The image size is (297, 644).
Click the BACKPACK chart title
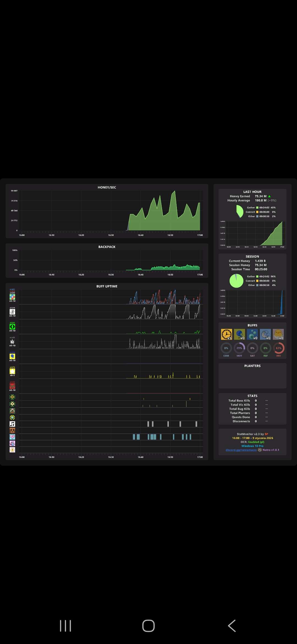tap(107, 247)
